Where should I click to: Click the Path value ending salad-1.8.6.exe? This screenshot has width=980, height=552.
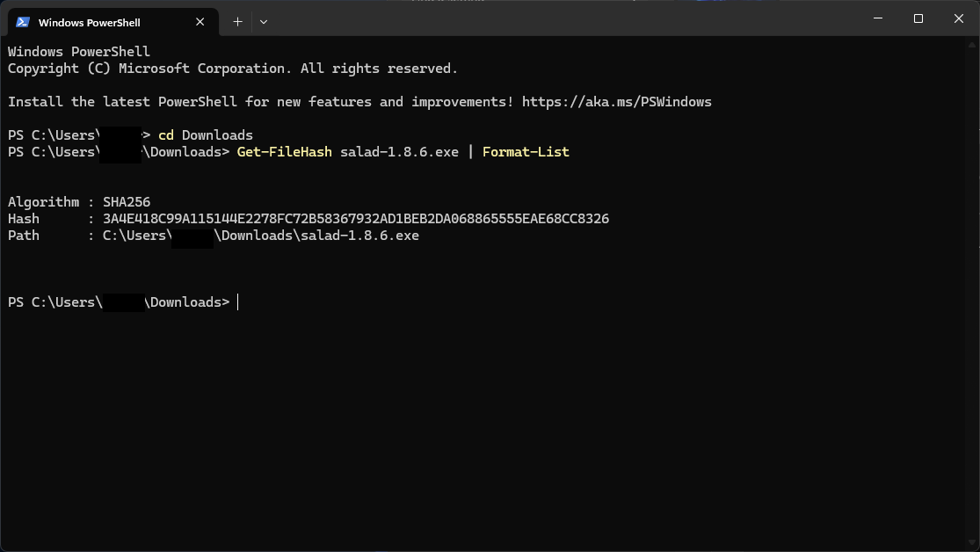[261, 236]
